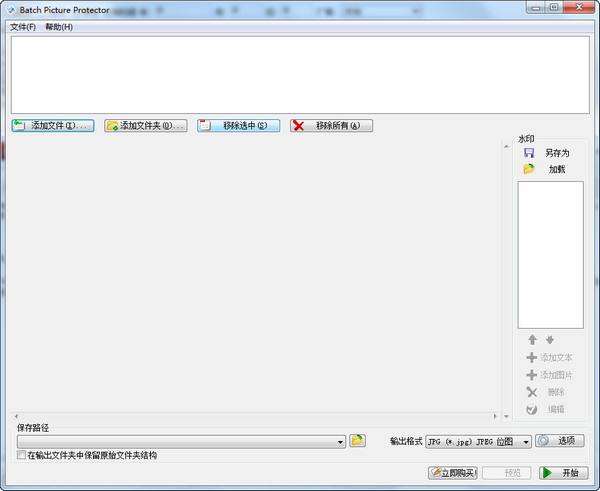Click the Start (开始) button
600x491 pixels.
pyautogui.click(x=564, y=473)
